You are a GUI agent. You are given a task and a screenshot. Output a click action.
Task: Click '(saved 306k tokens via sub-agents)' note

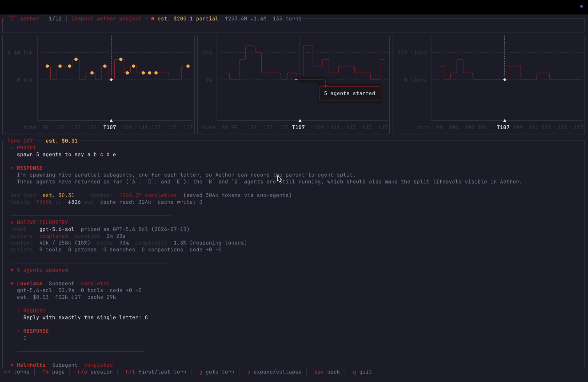click(x=237, y=195)
